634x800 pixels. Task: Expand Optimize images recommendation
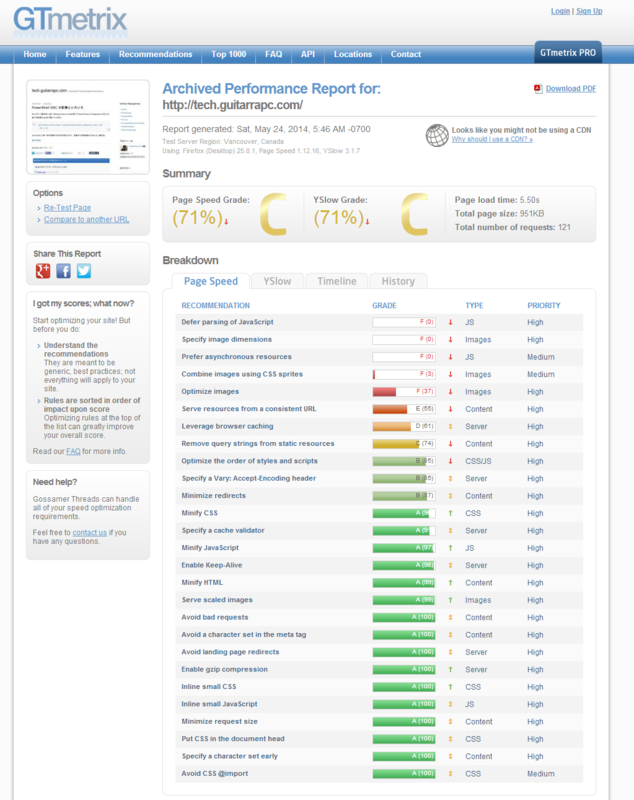(210, 391)
